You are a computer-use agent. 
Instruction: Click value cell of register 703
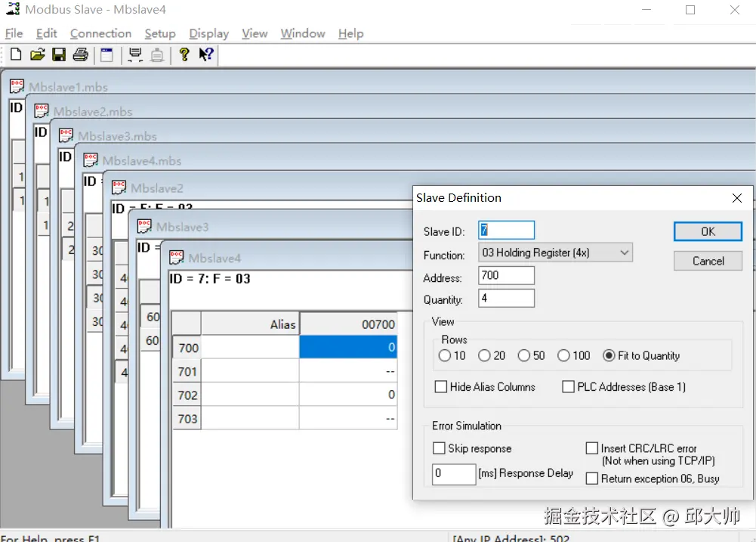click(348, 418)
